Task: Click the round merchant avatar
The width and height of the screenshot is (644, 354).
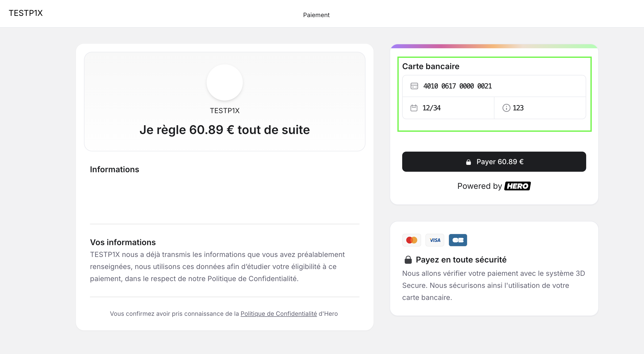Action: coord(224,82)
